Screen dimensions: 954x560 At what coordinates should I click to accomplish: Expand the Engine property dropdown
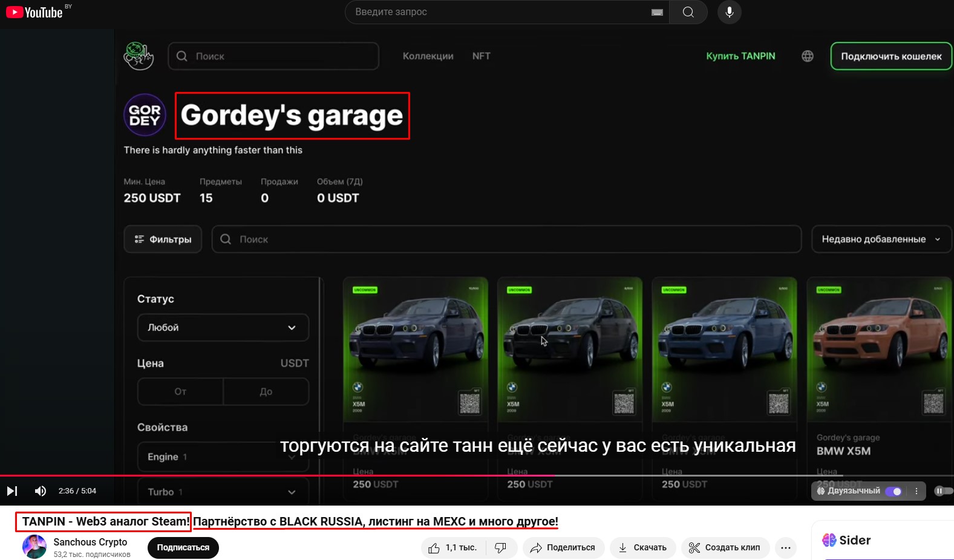(223, 457)
